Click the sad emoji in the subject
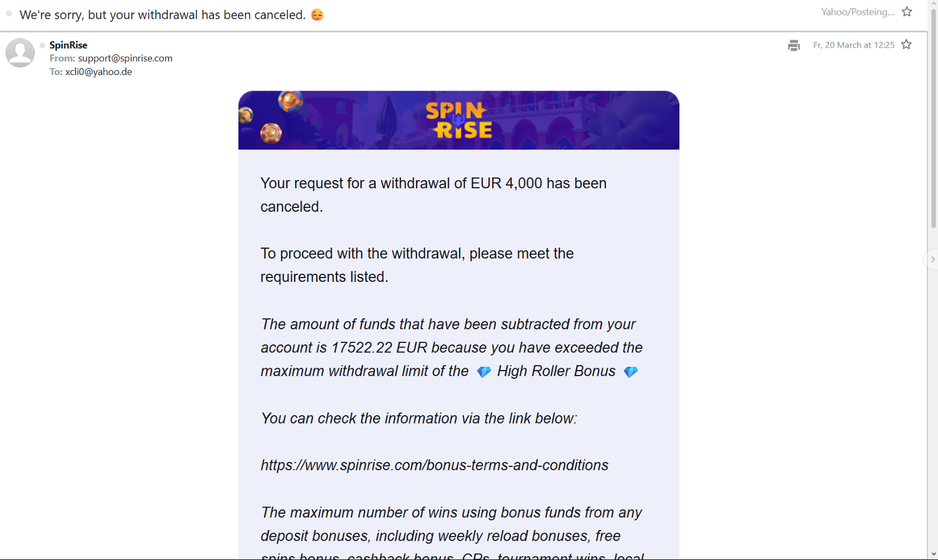 [318, 14]
